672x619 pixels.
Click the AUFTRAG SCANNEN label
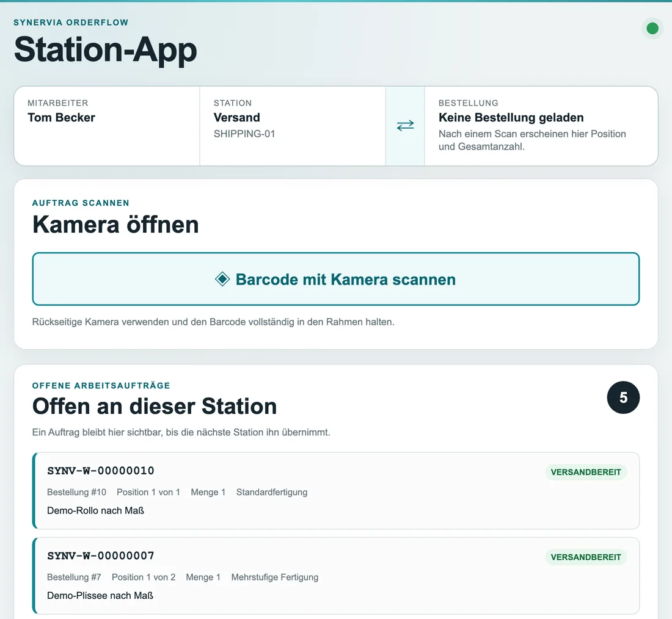[81, 203]
